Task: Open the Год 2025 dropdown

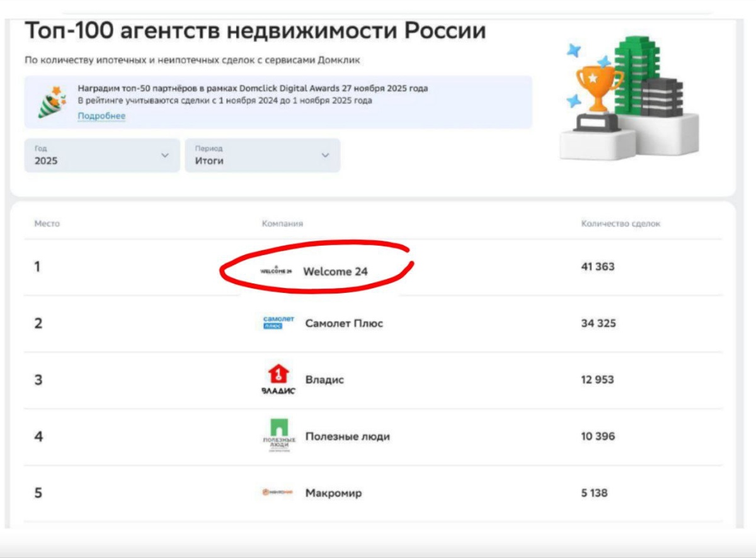Action: pos(102,156)
